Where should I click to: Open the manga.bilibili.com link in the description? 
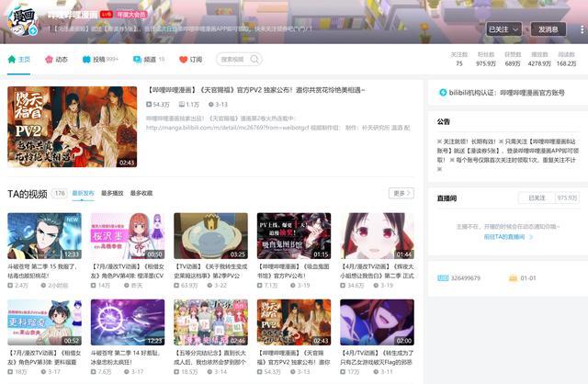[227, 128]
